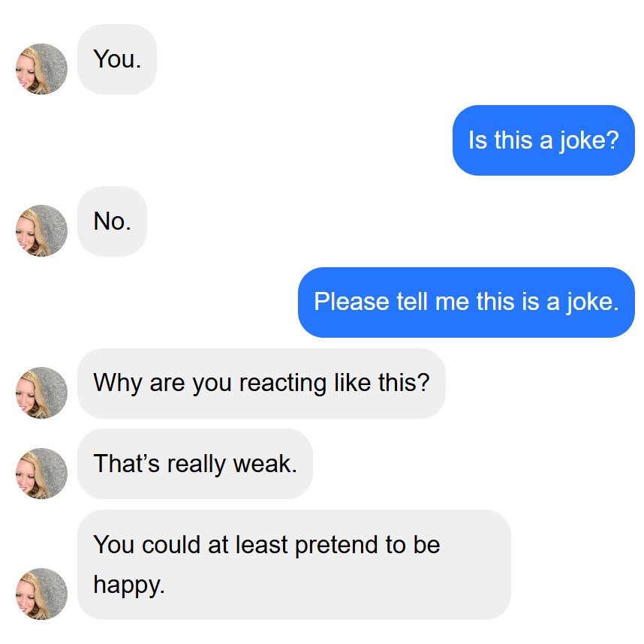
Task: Click the avatar beside the "You." message
Action: 41,69
